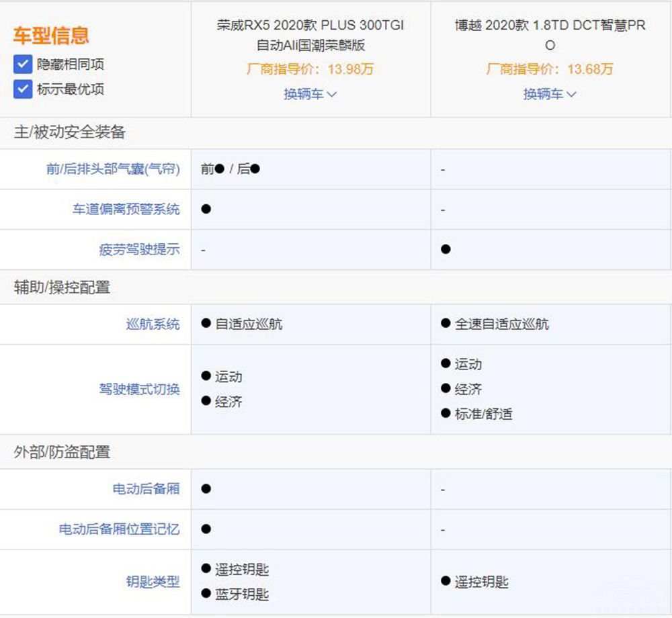Open the 车道偏离预警系统 feature link
This screenshot has height=618, width=672.
(126, 209)
